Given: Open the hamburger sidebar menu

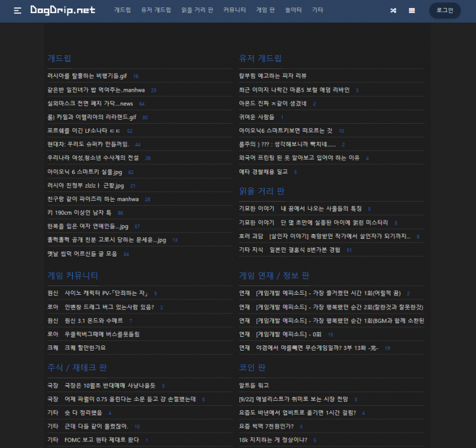Looking at the screenshot, I should pyautogui.click(x=17, y=10).
